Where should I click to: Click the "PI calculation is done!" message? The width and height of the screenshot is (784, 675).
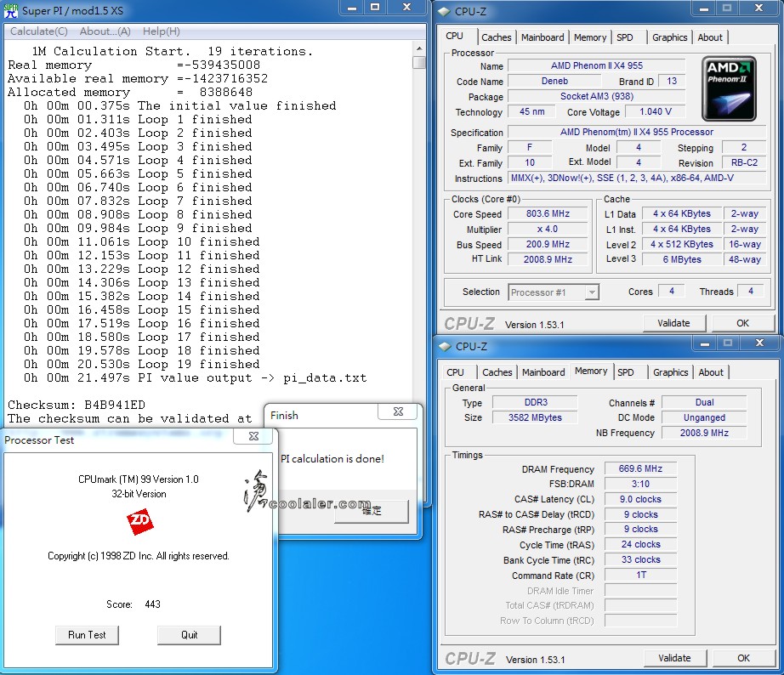point(332,459)
